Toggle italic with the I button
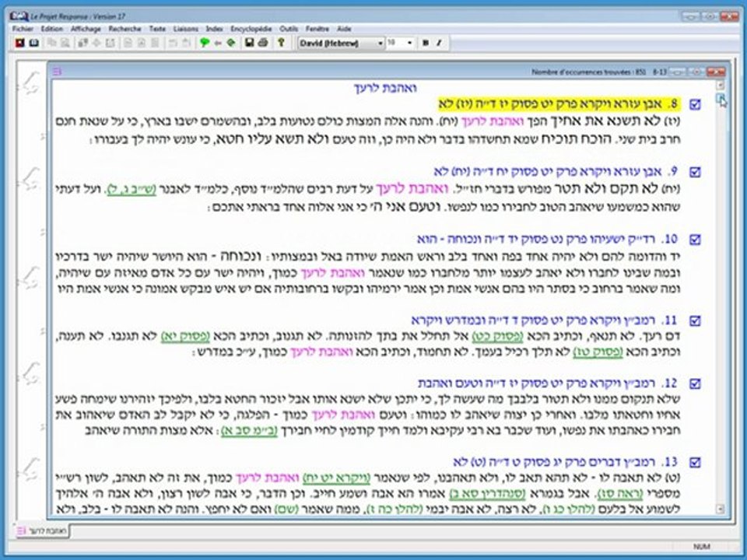Image resolution: width=747 pixels, height=560 pixels. pyautogui.click(x=439, y=43)
